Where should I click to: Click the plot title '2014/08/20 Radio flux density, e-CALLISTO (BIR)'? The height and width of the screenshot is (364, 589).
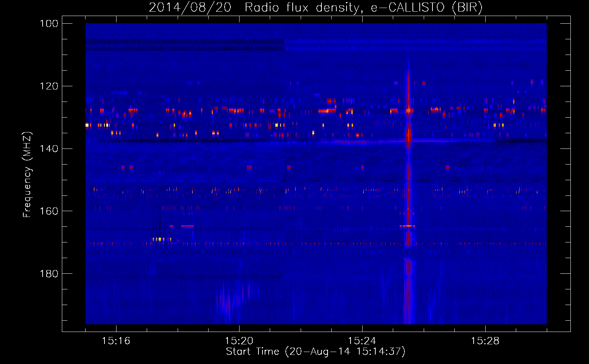pyautogui.click(x=316, y=7)
